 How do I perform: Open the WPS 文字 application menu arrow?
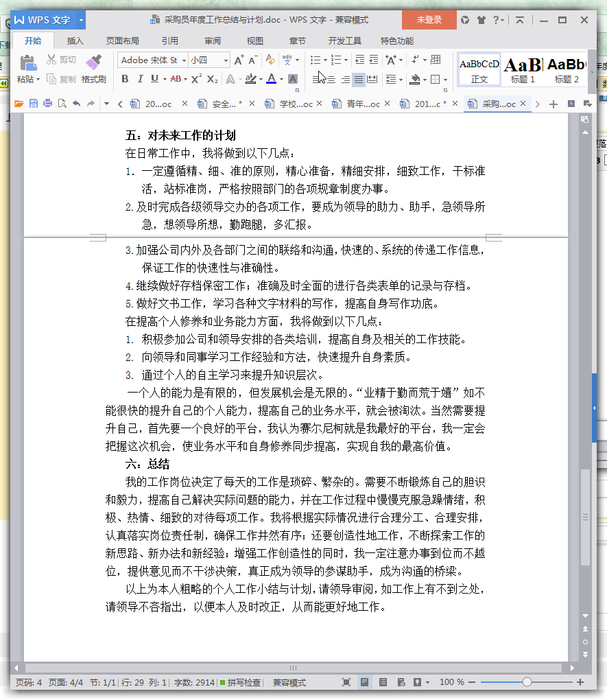tap(81, 20)
